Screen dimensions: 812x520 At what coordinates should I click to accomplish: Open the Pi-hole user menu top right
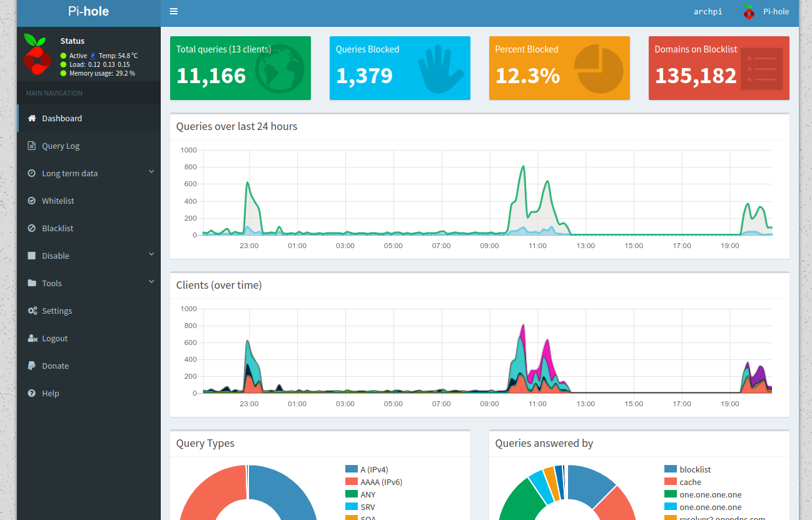pos(766,11)
